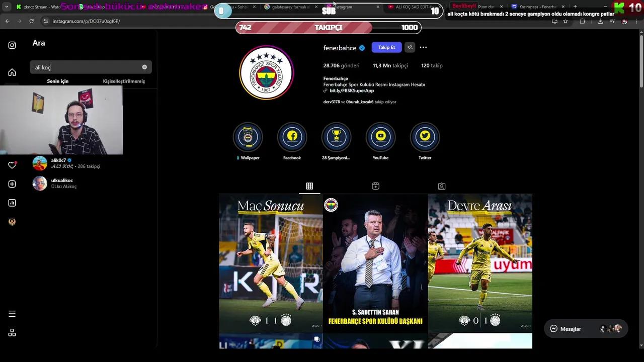Open the three-dot options next to Takip Et
This screenshot has height=362, width=644.
click(x=423, y=47)
